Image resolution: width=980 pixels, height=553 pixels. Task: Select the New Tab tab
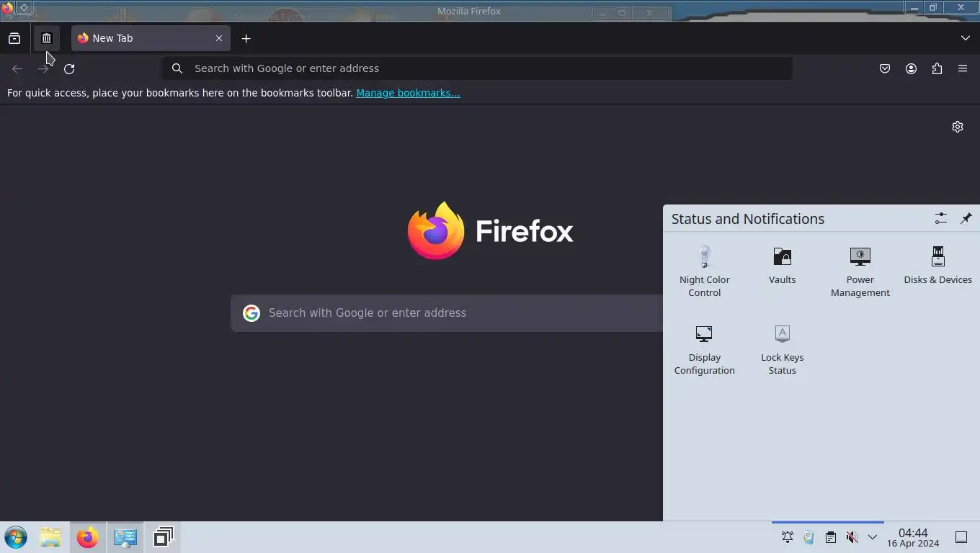point(151,38)
